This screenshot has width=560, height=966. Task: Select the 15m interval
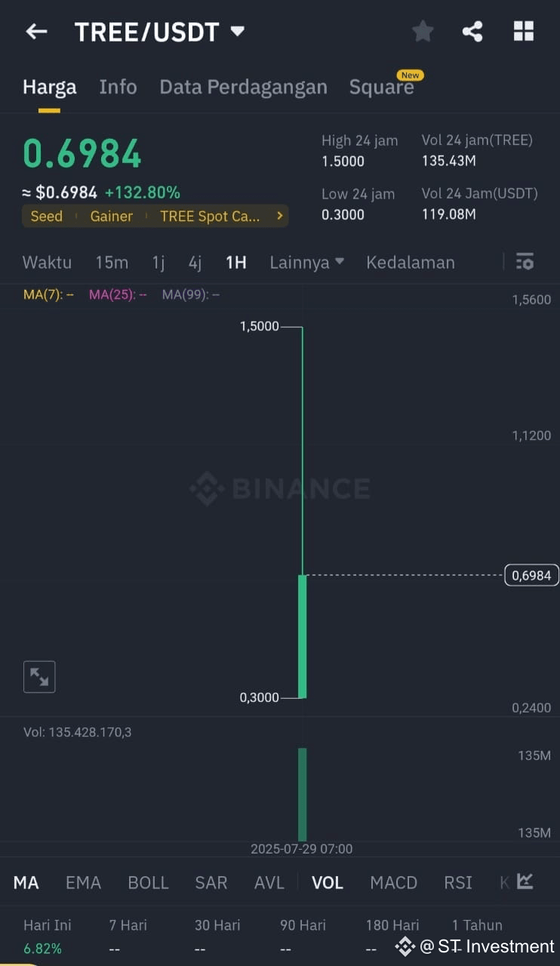coord(112,262)
